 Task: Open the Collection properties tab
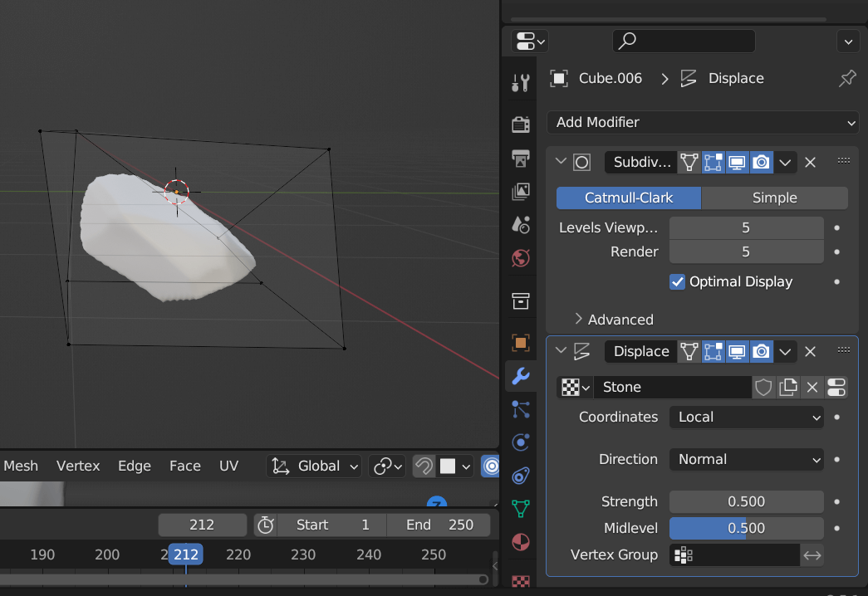[520, 301]
